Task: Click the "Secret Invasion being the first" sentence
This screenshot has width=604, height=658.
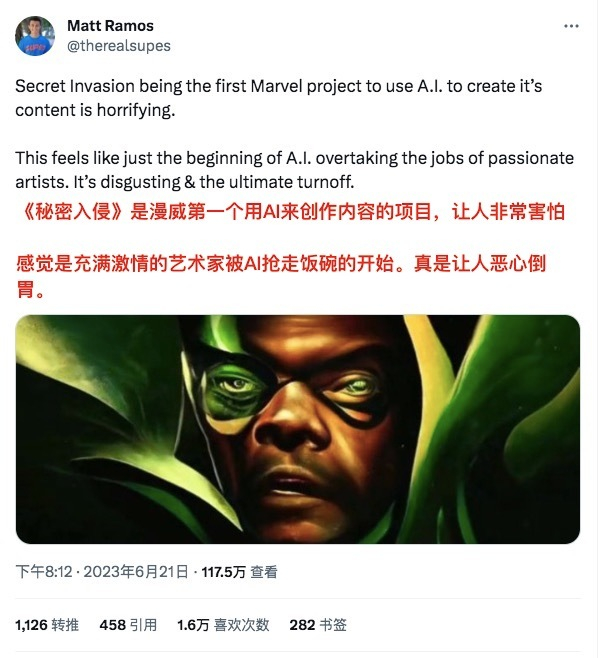Action: pyautogui.click(x=278, y=98)
